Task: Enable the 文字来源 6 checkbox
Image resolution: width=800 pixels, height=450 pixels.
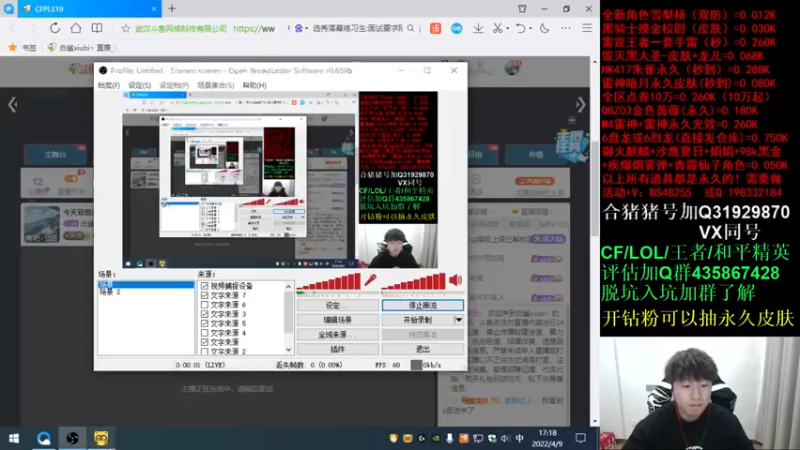Action: 205,305
